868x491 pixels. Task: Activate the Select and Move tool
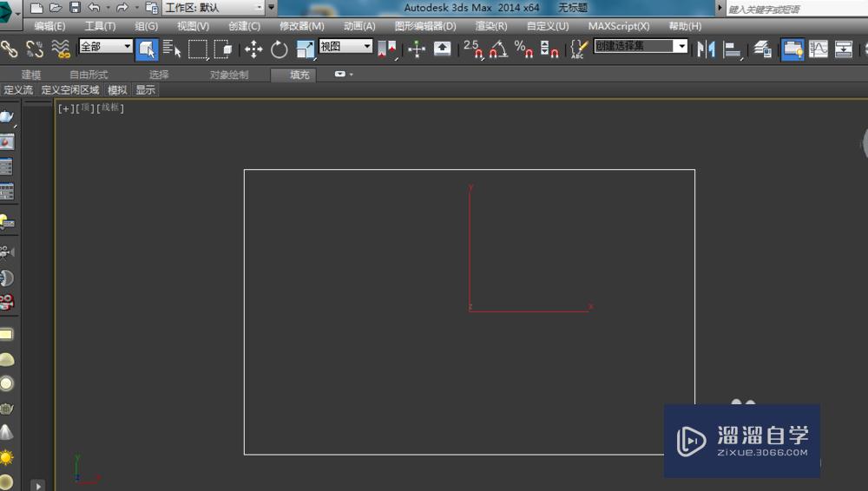[253, 49]
